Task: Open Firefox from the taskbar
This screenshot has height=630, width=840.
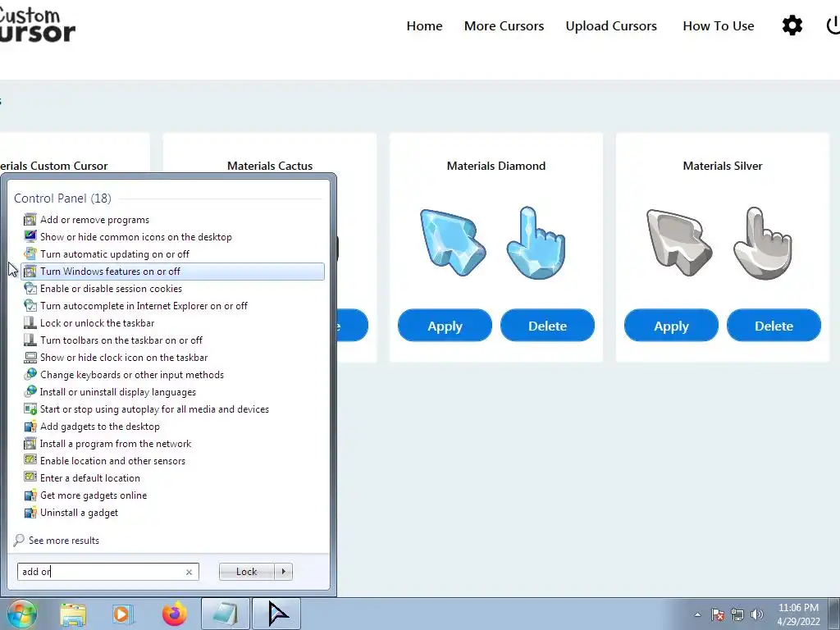Action: [x=175, y=614]
